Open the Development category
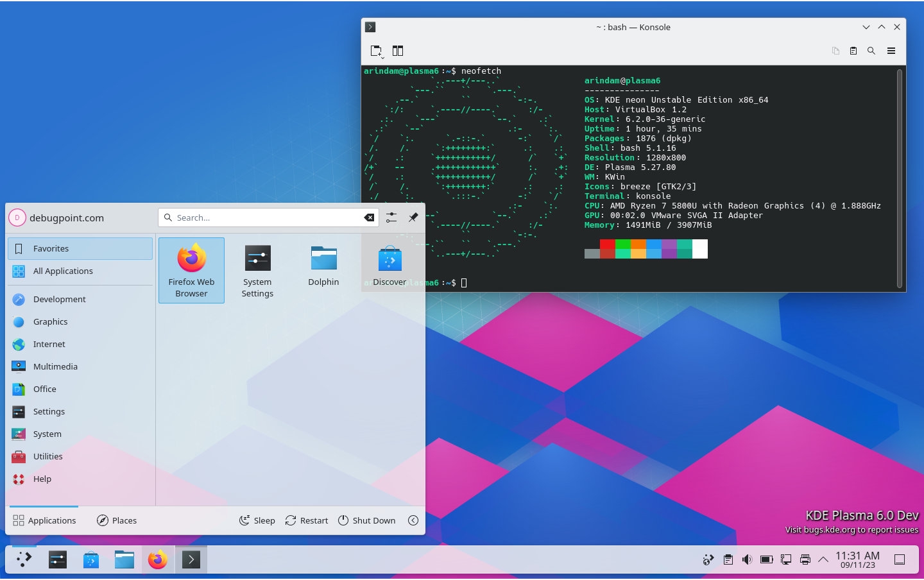924x580 pixels. click(80, 299)
